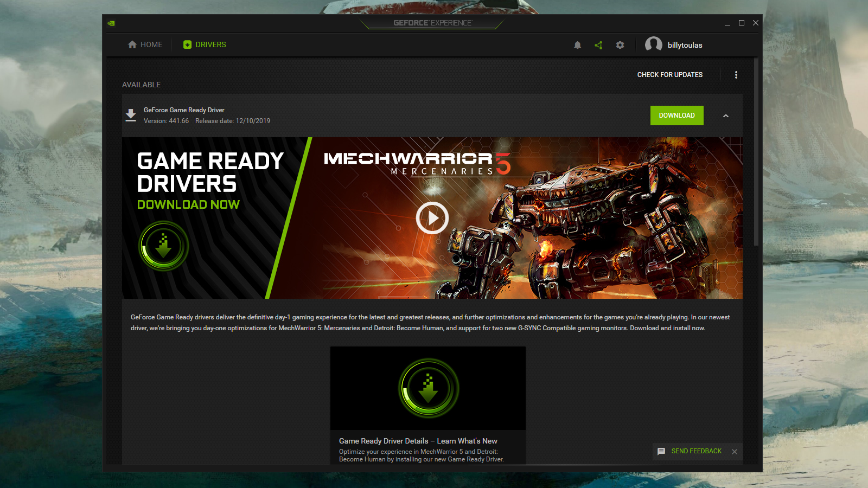Click Version: 441.66 text
Image resolution: width=868 pixels, height=488 pixels.
(166, 121)
